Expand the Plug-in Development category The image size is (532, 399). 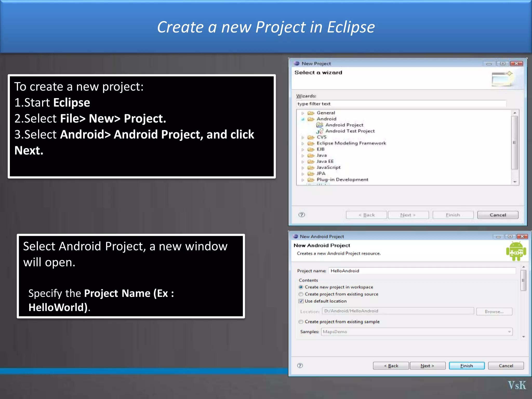(x=303, y=180)
